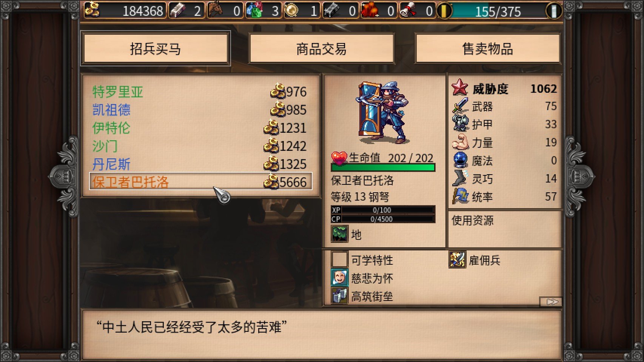644x362 pixels.
Task: Switch to the 商品交易 trade tab
Action: pos(321,49)
